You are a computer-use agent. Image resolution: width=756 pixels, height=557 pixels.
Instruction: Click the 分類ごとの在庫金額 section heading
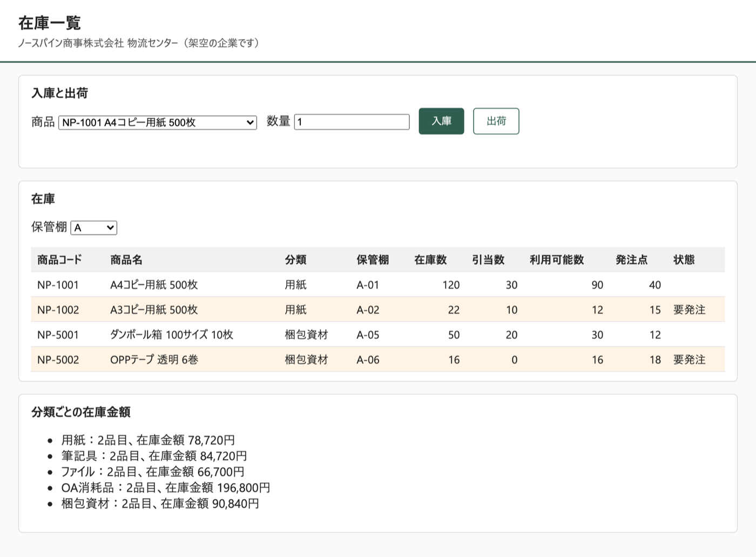81,412
